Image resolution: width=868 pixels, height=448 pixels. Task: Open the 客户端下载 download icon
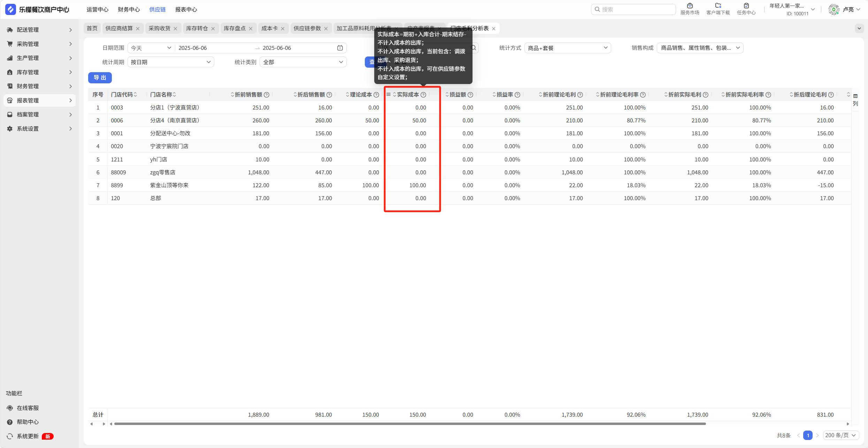718,6
